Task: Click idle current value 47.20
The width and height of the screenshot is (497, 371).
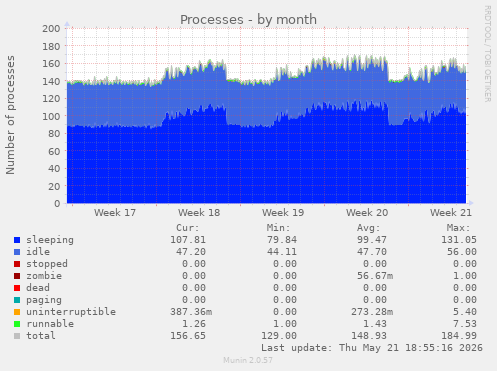Action: [191, 252]
